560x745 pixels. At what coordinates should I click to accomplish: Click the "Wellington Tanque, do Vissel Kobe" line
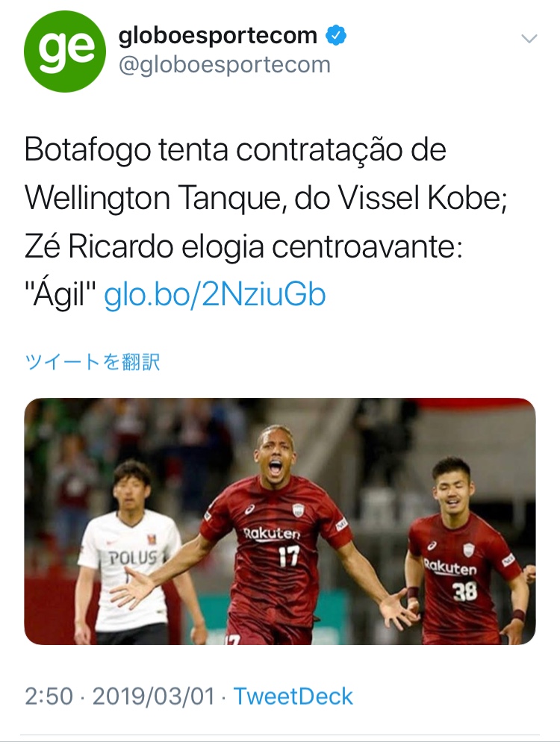point(267,198)
